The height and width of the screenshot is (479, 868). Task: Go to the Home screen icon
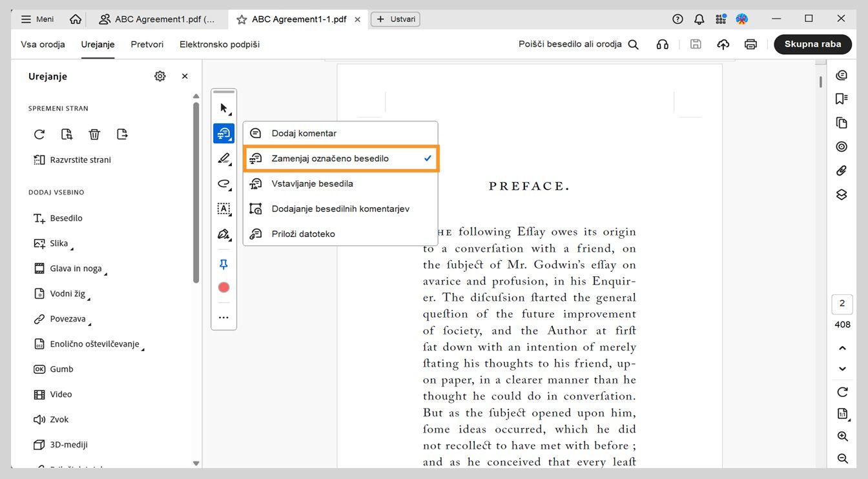point(76,19)
